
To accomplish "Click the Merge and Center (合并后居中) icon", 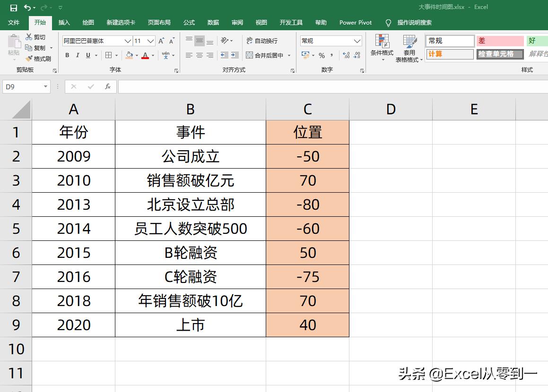I will (250, 55).
